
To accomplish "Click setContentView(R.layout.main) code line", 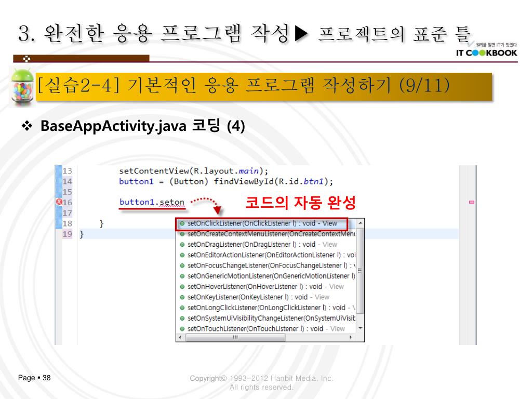I will point(193,170).
